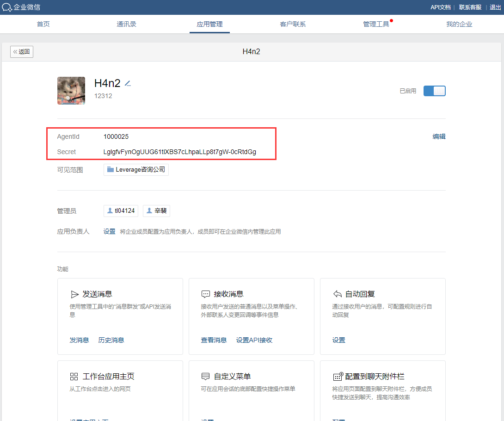Click 设置 under 自动回复
Image resolution: width=504 pixels, height=421 pixels.
(x=339, y=341)
